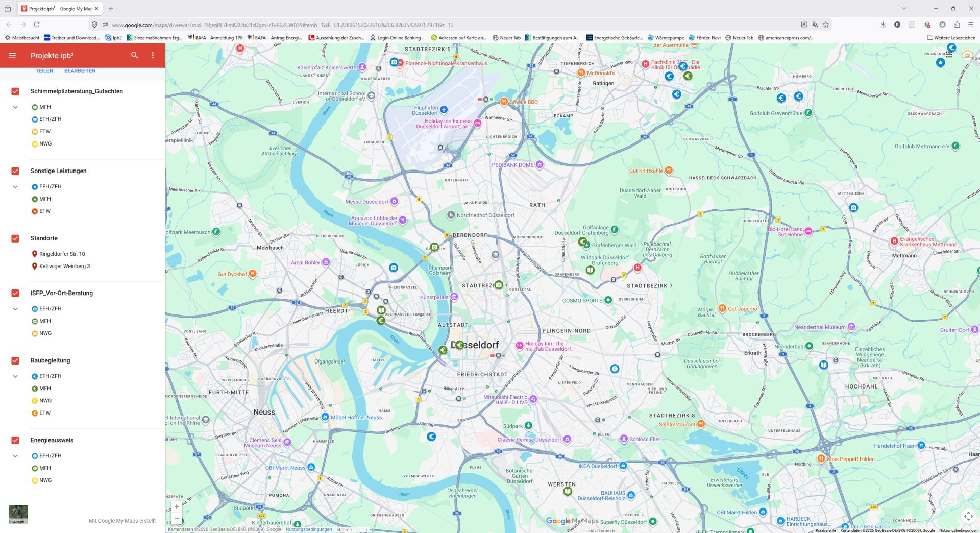This screenshot has height=533, width=980.
Task: Open the Ipb2 bookmark
Action: [113, 38]
